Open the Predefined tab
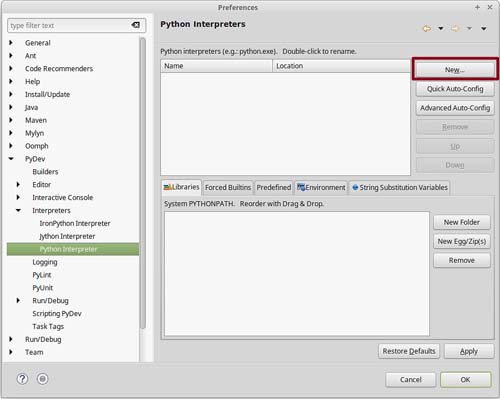Viewport: 500px width, 399px height. (x=274, y=188)
